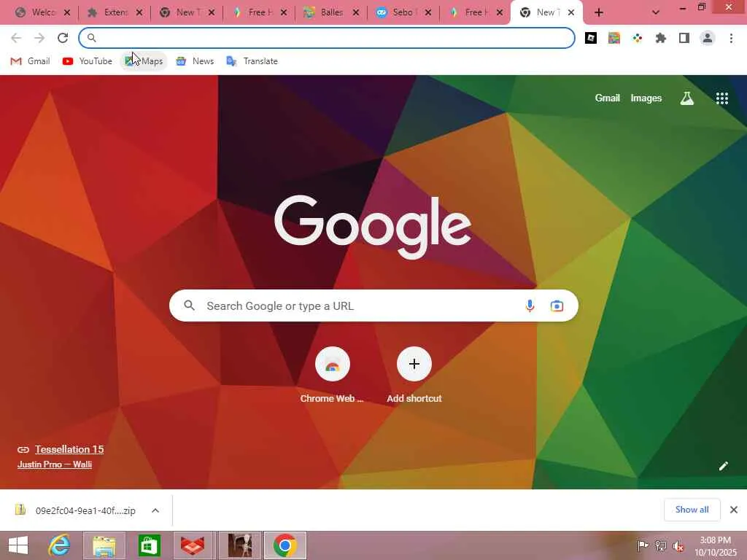Click the Images link on the page
The image size is (747, 560).
pyautogui.click(x=646, y=98)
